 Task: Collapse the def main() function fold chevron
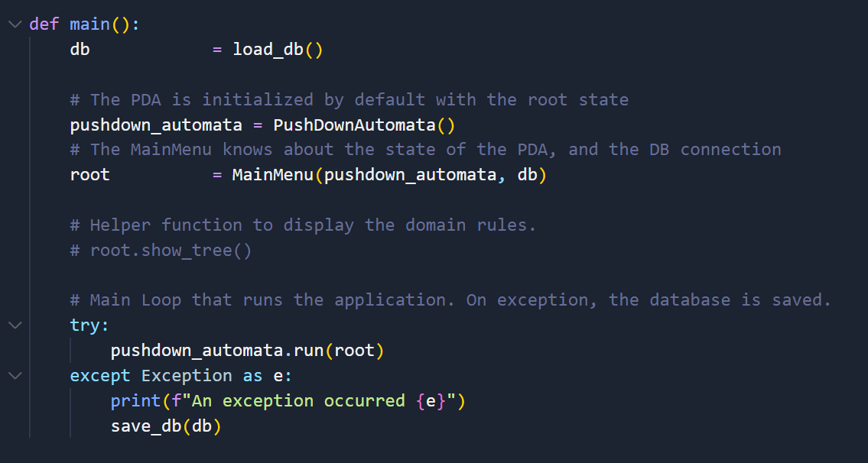point(15,24)
